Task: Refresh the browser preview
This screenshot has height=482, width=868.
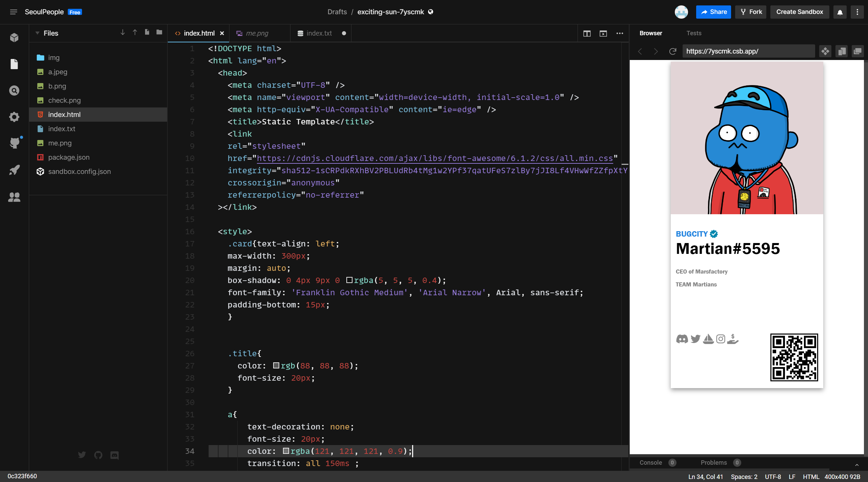Action: (673, 51)
